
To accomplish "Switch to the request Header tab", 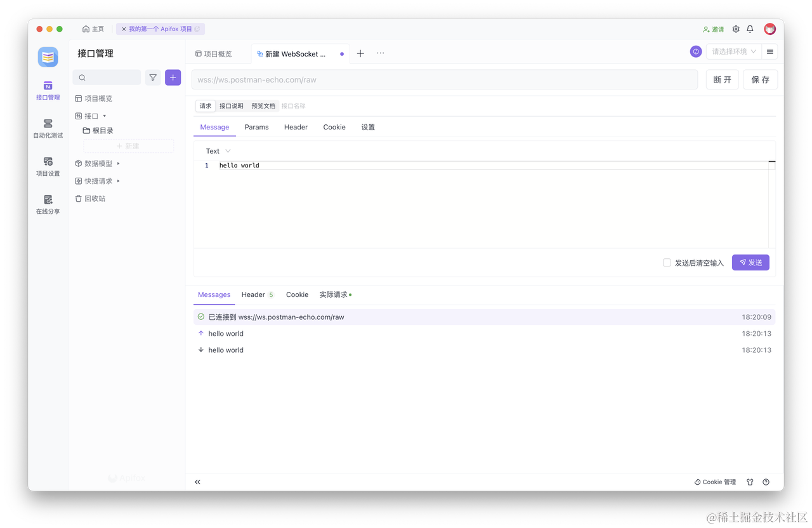I will (296, 127).
